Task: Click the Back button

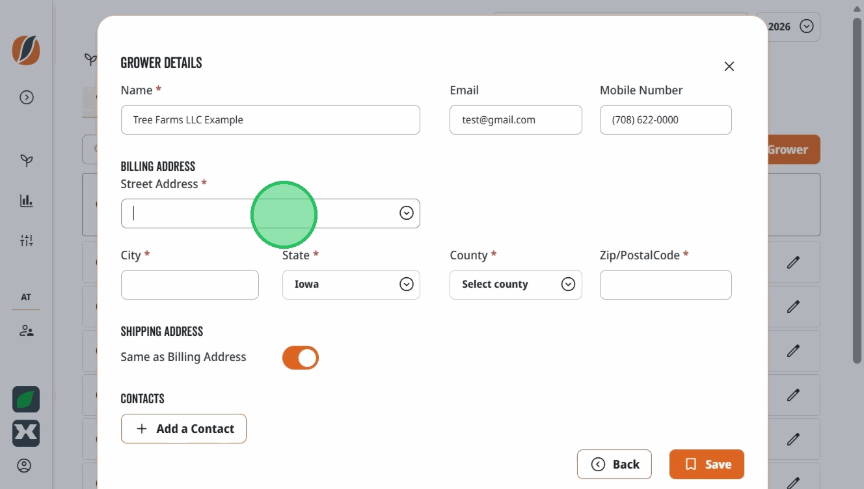Action: [x=614, y=464]
